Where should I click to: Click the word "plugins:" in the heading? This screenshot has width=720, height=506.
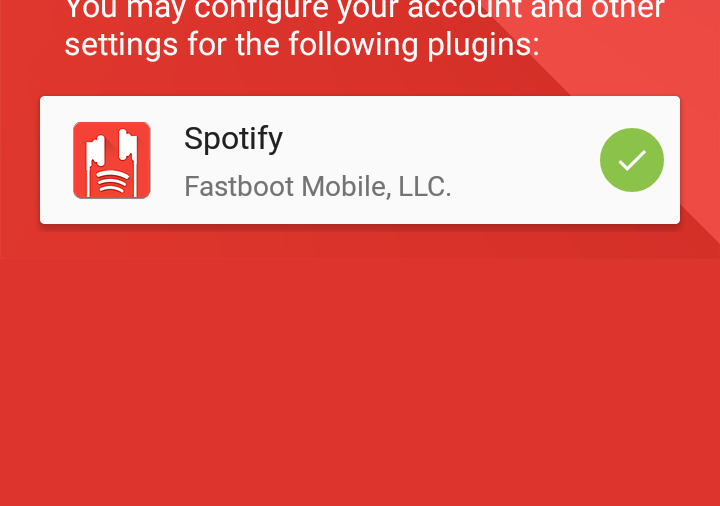[484, 45]
